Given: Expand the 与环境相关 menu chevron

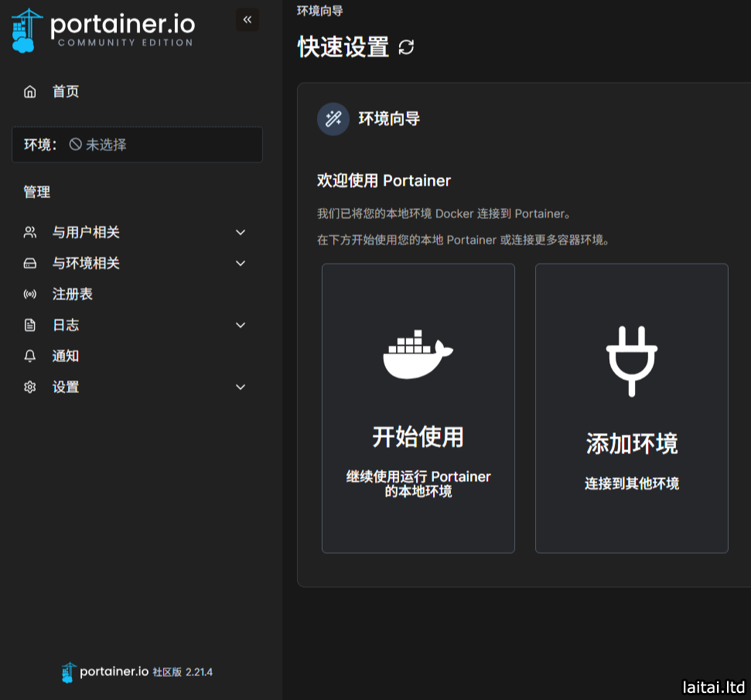Looking at the screenshot, I should [241, 264].
